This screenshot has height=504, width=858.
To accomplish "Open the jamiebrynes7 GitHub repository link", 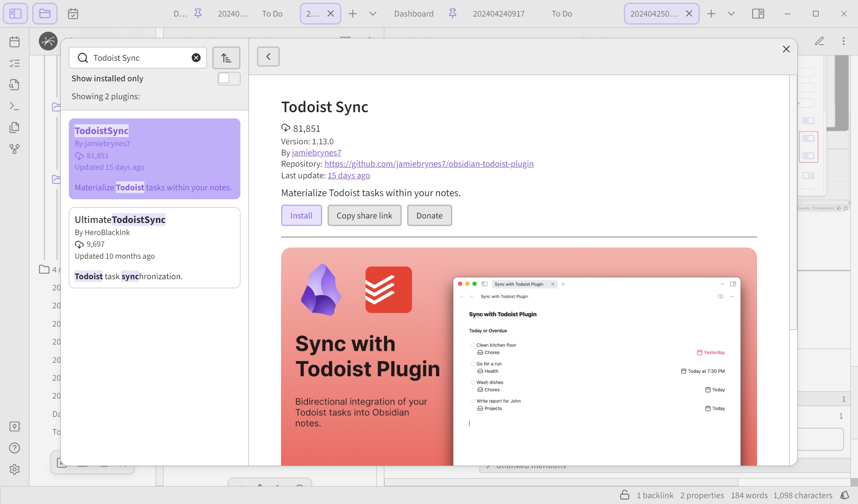I will (x=429, y=164).
